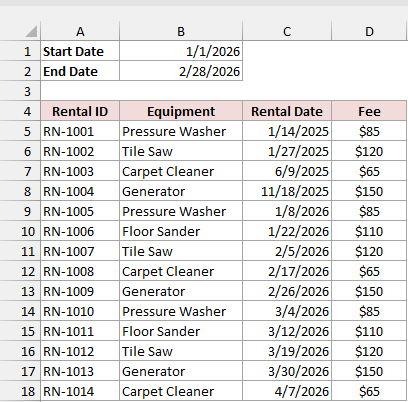Select cell RN-1003
This screenshot has height=402, width=408.
click(80, 171)
